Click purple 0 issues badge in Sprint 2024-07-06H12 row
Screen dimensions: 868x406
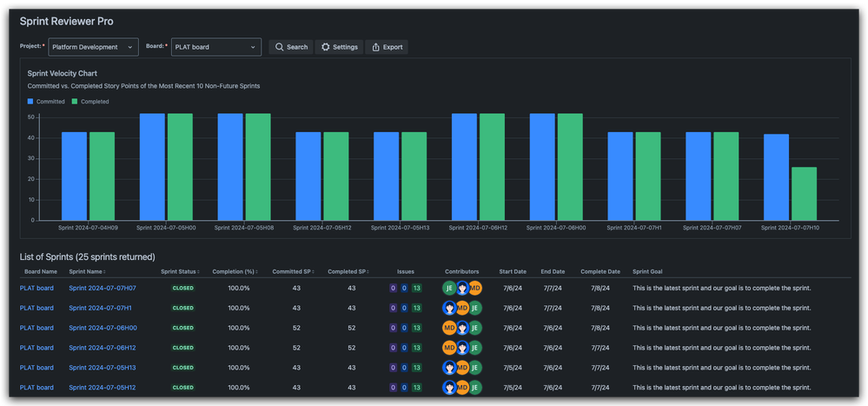coord(393,348)
